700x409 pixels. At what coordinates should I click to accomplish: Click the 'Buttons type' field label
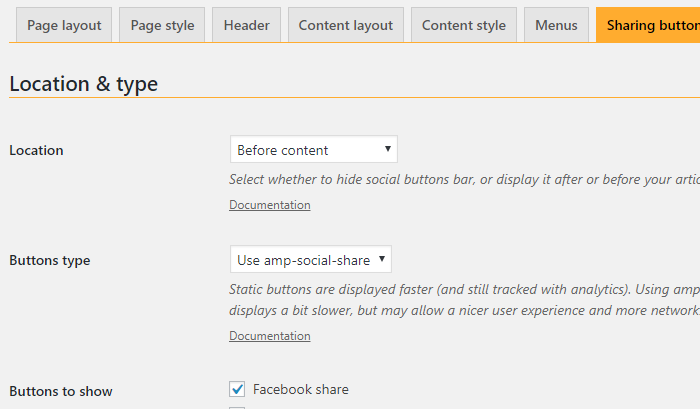[50, 260]
